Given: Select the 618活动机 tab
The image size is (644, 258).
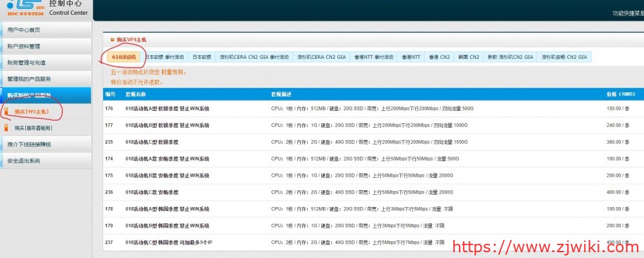Looking at the screenshot, I should [x=124, y=57].
